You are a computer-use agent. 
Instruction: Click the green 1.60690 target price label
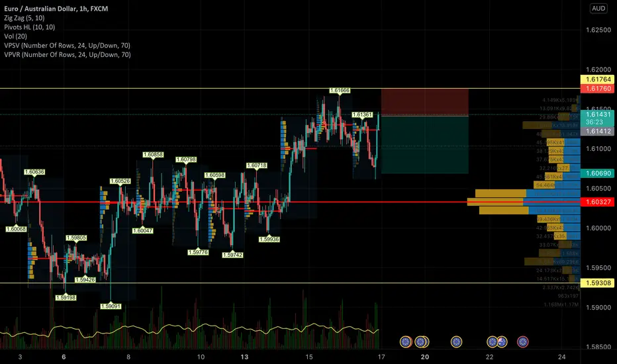598,173
